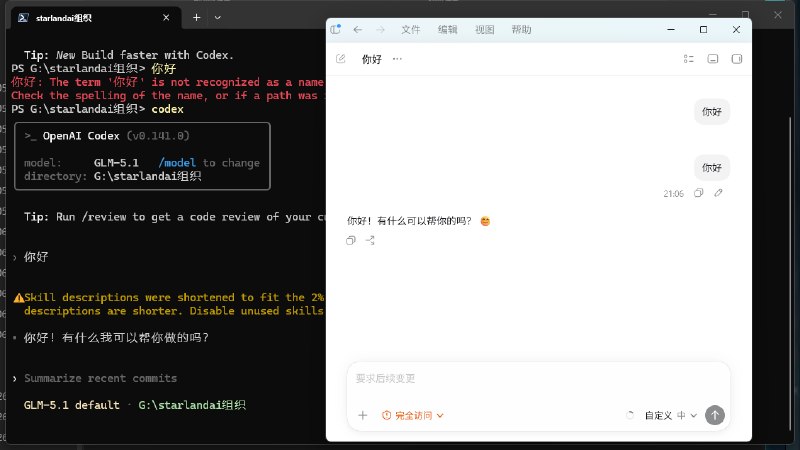Go forward using the right arrow
The width and height of the screenshot is (800, 450).
380,30
